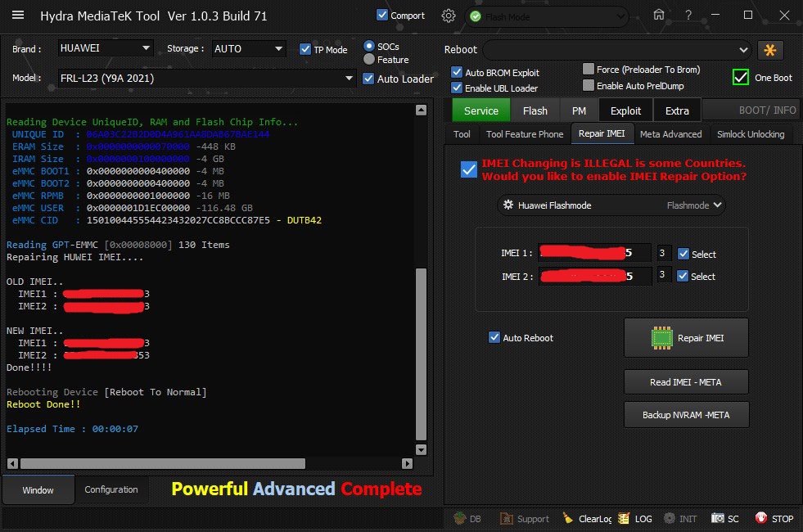803x532 pixels.
Task: Select the SOCs radio option
Action: (x=368, y=46)
